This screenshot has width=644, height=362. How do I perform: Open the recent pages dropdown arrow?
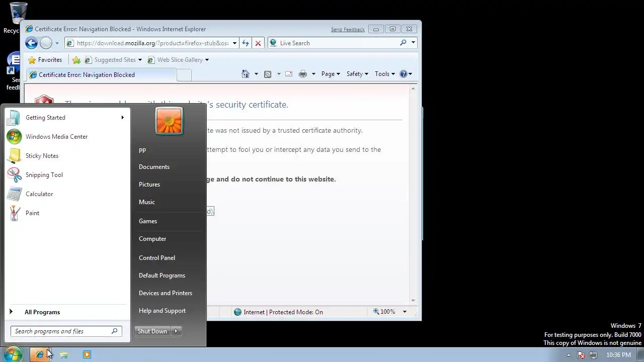57,43
